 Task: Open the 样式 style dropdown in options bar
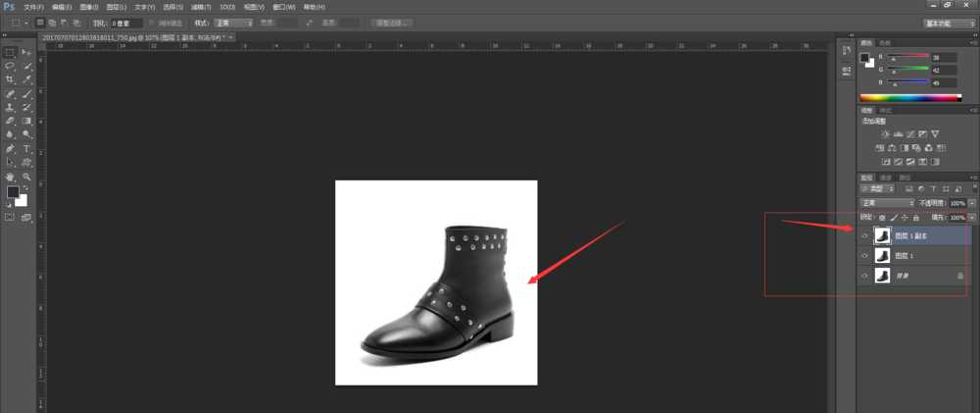(235, 22)
